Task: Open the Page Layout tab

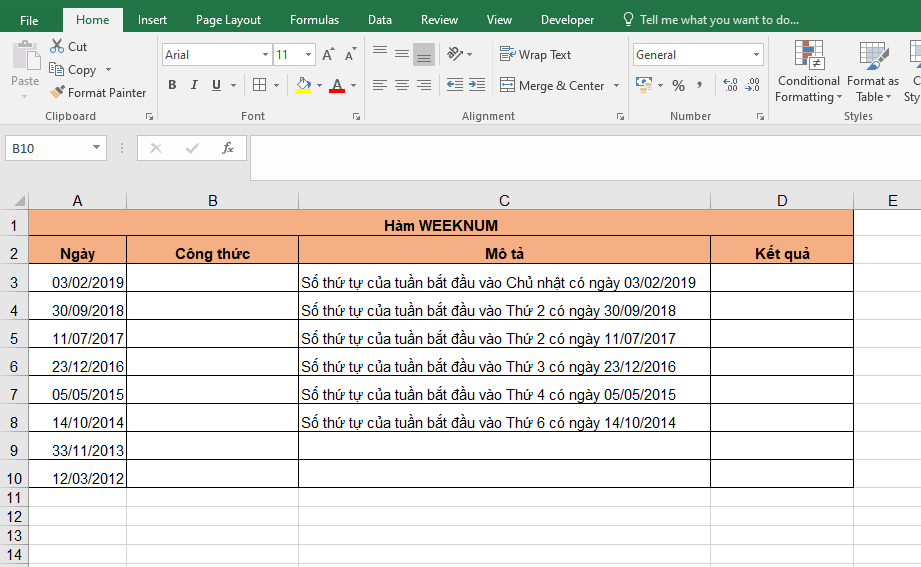Action: point(228,20)
